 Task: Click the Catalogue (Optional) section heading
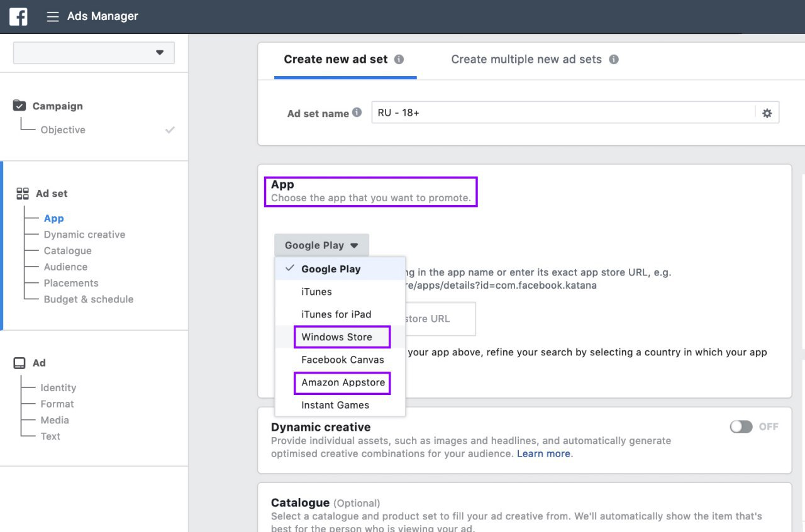(325, 502)
